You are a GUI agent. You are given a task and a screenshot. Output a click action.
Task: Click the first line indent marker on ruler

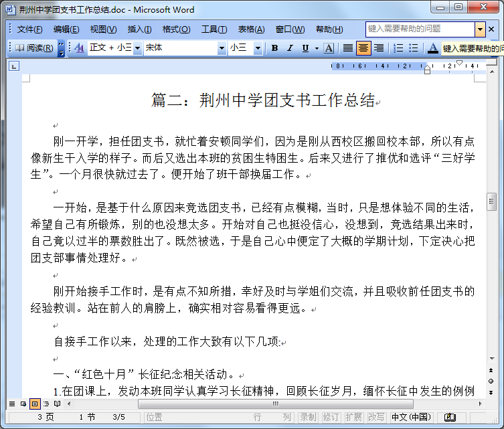pyautogui.click(x=460, y=63)
